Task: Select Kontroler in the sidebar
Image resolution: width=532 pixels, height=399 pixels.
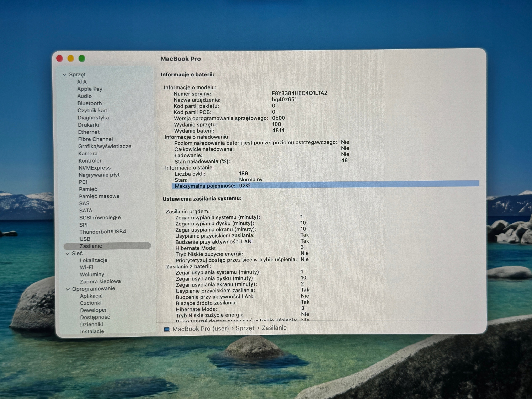Action: click(x=90, y=161)
